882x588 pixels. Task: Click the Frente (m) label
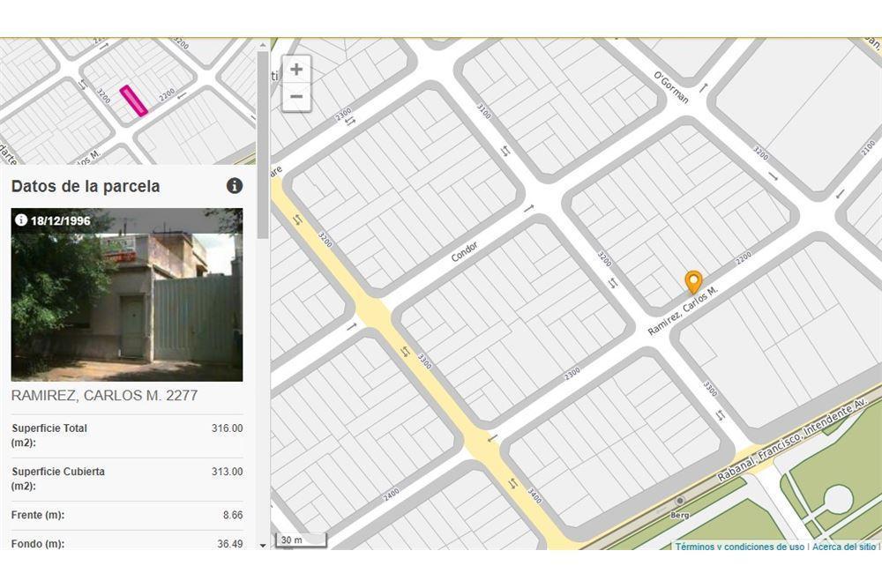point(38,515)
